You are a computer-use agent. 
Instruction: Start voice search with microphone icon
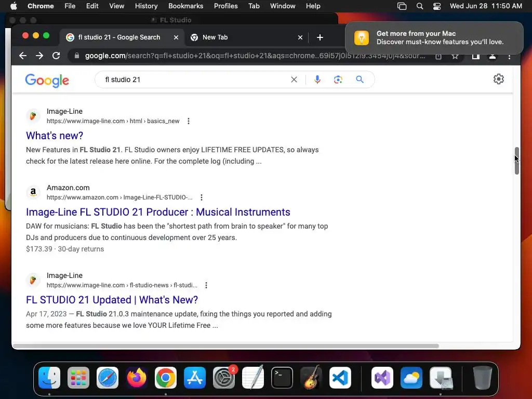pyautogui.click(x=317, y=79)
